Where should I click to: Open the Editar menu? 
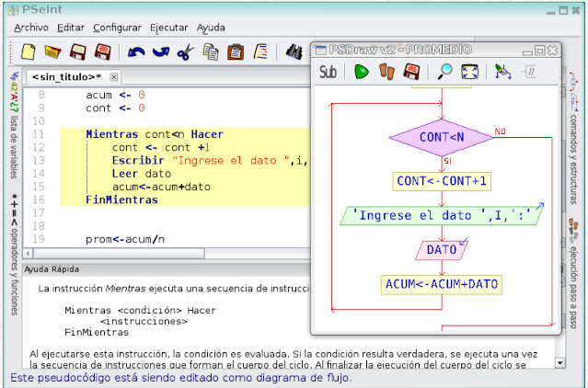(x=71, y=28)
